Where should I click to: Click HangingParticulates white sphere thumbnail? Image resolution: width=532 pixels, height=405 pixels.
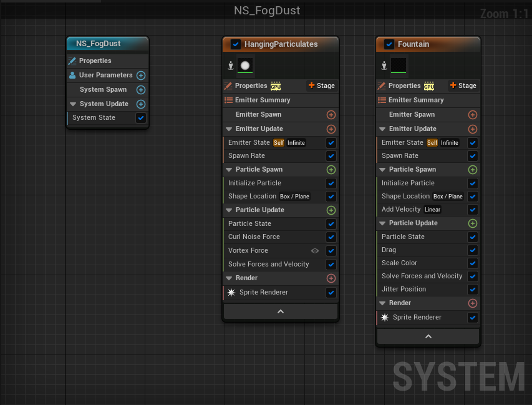pos(245,66)
